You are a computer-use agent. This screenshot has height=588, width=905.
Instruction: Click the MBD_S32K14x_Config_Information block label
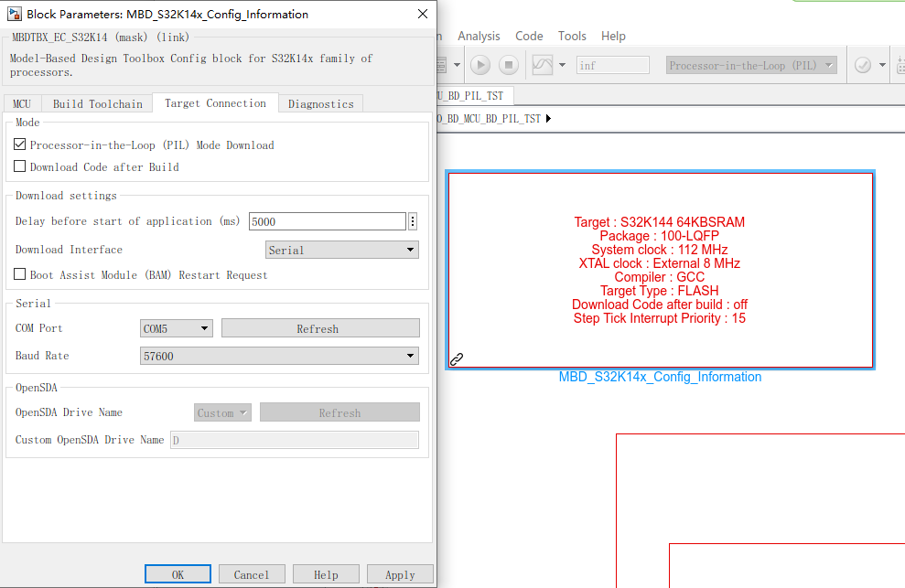pyautogui.click(x=660, y=377)
